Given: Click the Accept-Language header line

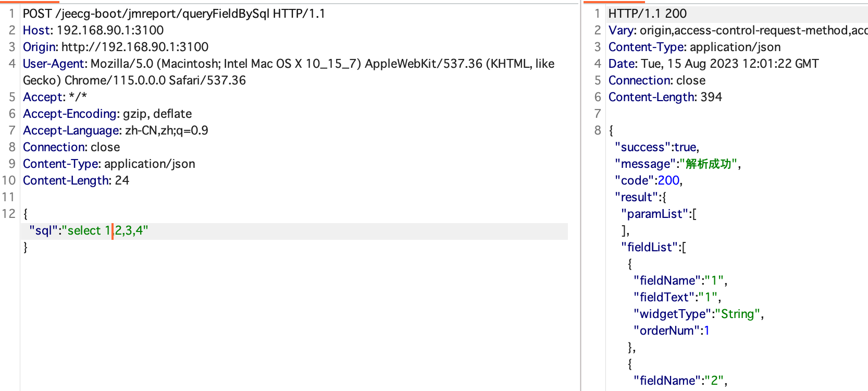Looking at the screenshot, I should tap(116, 130).
